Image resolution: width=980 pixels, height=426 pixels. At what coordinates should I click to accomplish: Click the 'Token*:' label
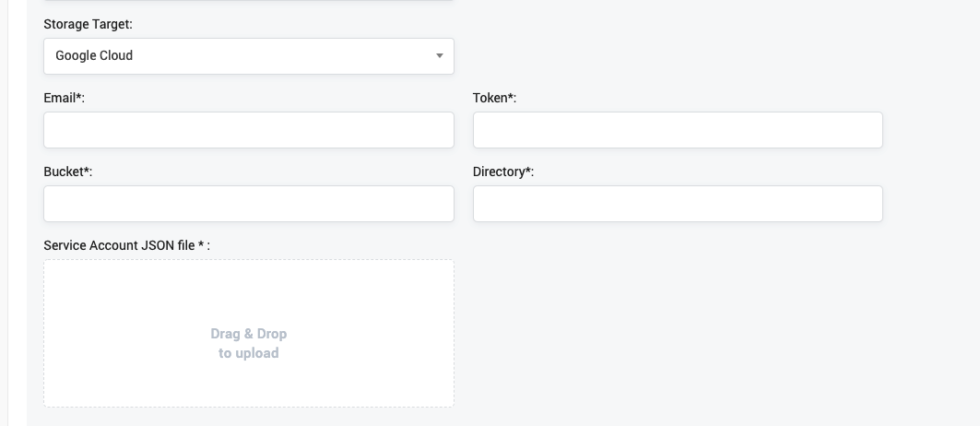point(494,99)
